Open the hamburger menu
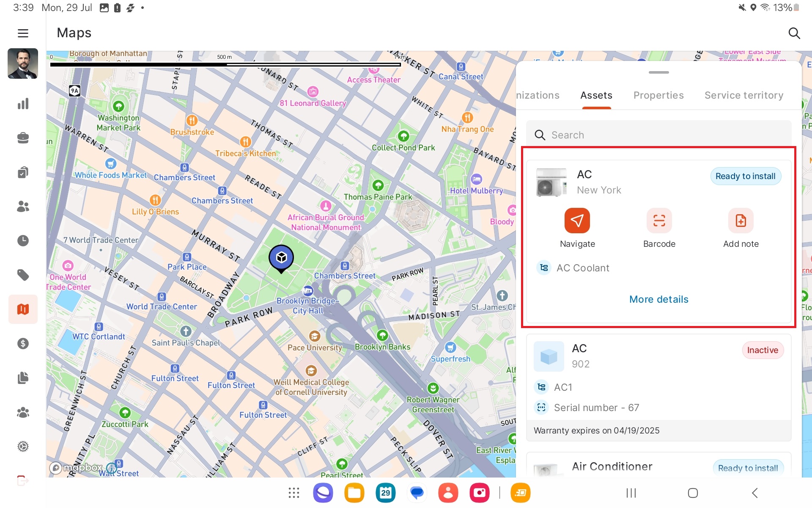The image size is (812, 508). click(23, 33)
